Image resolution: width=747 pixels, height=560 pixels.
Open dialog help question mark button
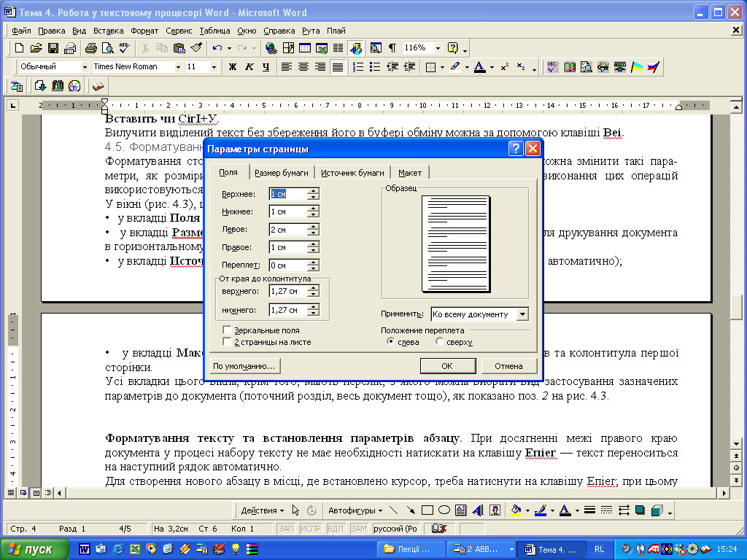516,149
